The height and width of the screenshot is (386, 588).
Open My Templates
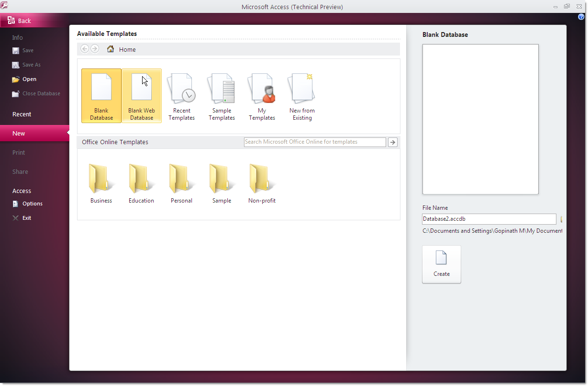[262, 95]
